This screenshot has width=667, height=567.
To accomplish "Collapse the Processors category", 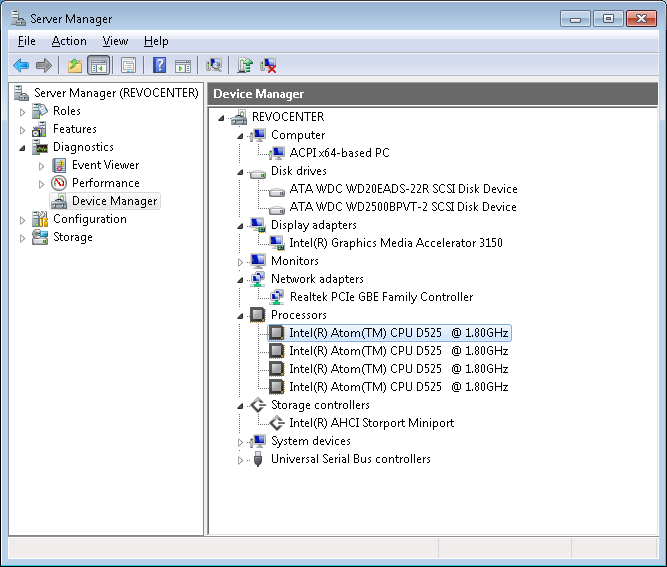I will click(x=240, y=316).
